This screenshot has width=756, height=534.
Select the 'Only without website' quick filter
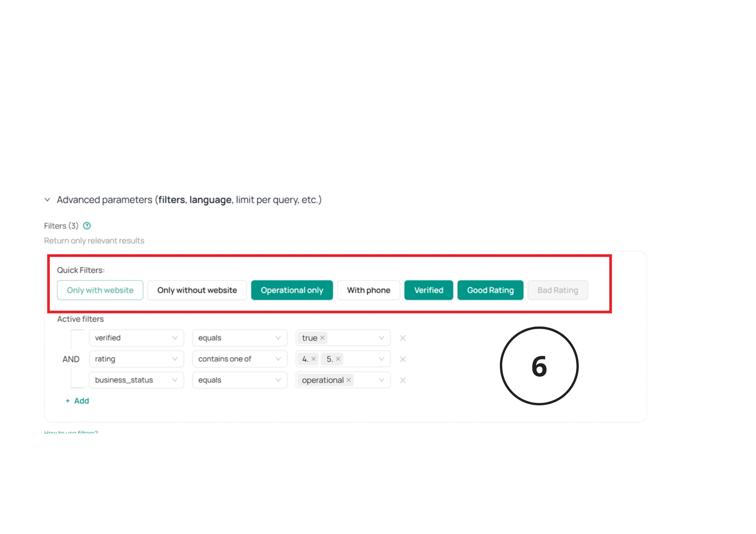[197, 290]
